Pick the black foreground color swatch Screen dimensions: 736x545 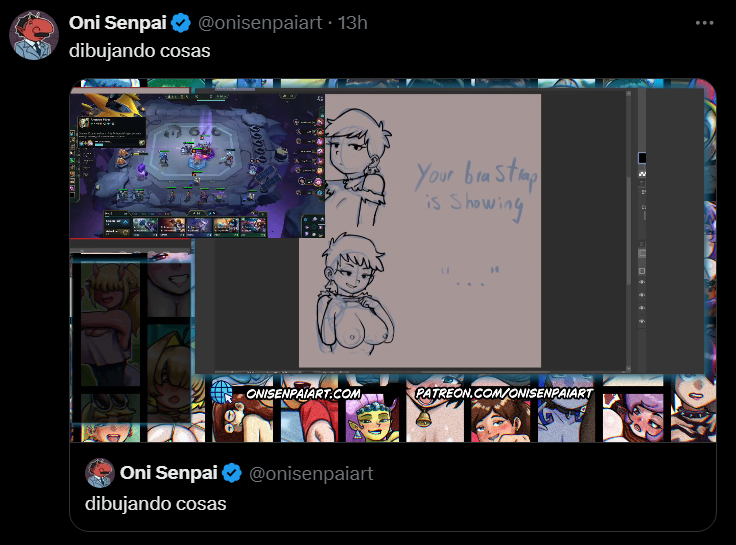(x=642, y=158)
